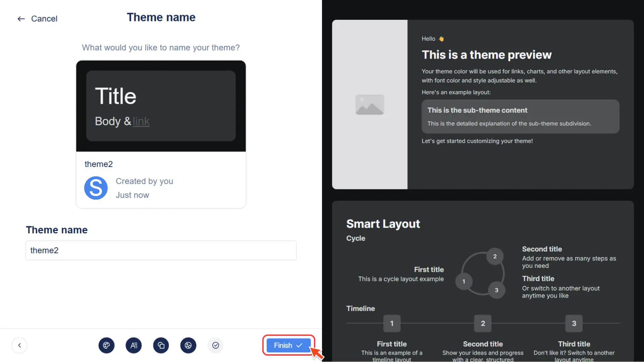Open the card shape step icon
The image size is (644, 362).
pos(161,345)
